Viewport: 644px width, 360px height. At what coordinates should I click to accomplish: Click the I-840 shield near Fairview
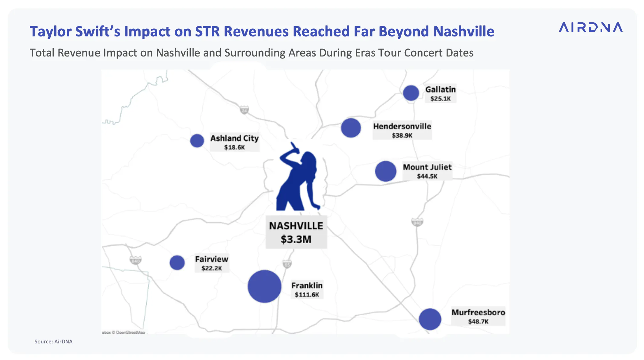(135, 260)
